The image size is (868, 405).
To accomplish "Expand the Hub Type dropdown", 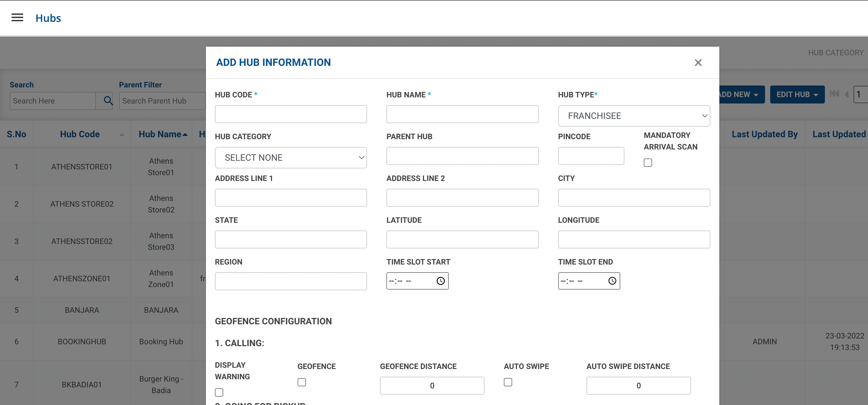I will (633, 116).
